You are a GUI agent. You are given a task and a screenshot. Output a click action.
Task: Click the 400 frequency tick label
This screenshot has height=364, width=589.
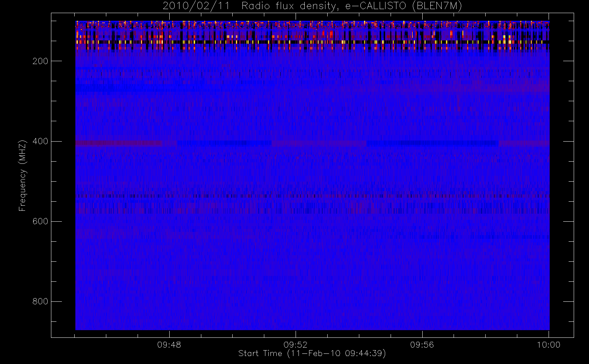(40, 141)
